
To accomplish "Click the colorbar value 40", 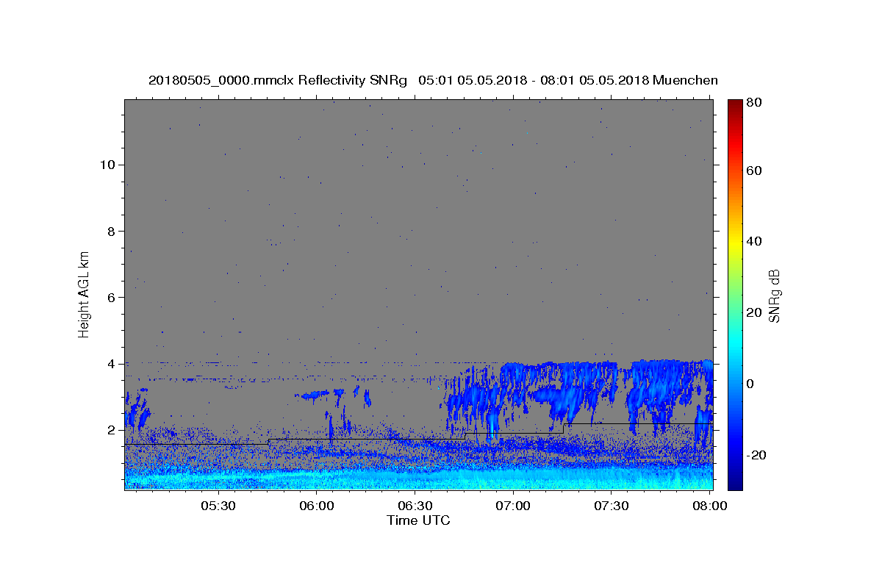I will click(x=755, y=241).
